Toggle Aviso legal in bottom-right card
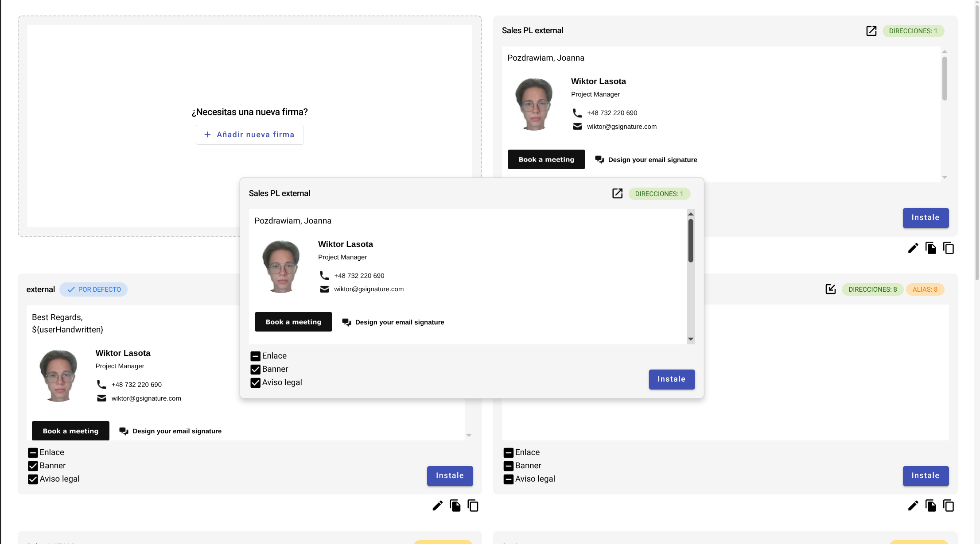 click(x=508, y=479)
